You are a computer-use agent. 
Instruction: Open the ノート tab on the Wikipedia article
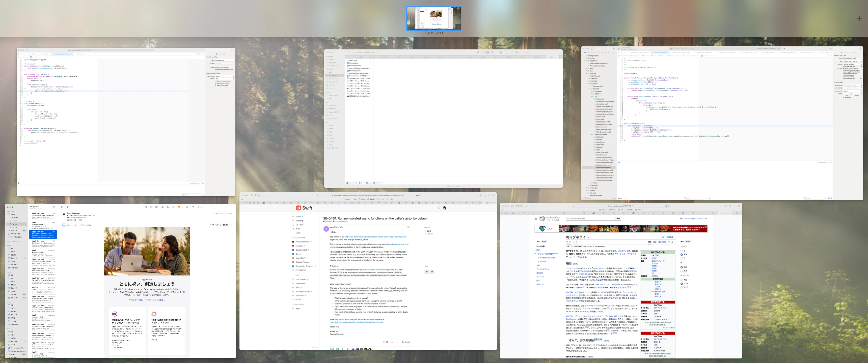pyautogui.click(x=575, y=242)
